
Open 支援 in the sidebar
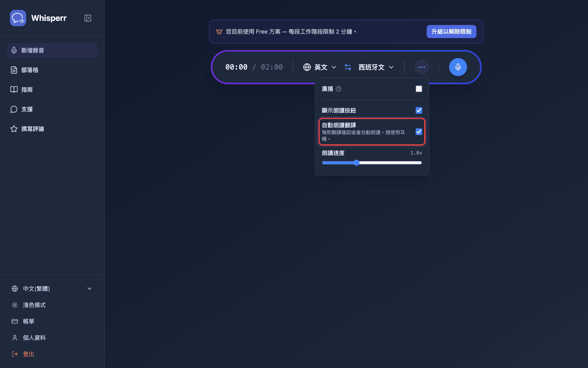pyautogui.click(x=52, y=109)
